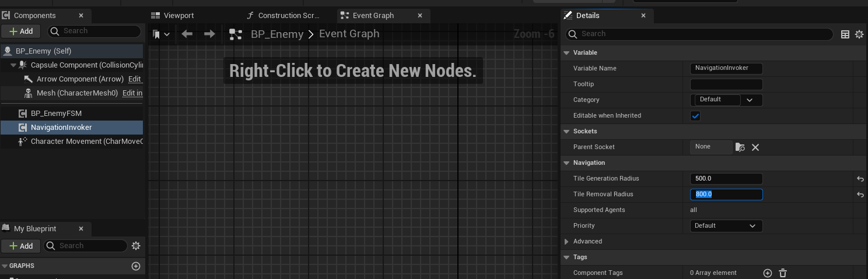Click the Tooltip text field
The width and height of the screenshot is (868, 279).
(726, 84)
